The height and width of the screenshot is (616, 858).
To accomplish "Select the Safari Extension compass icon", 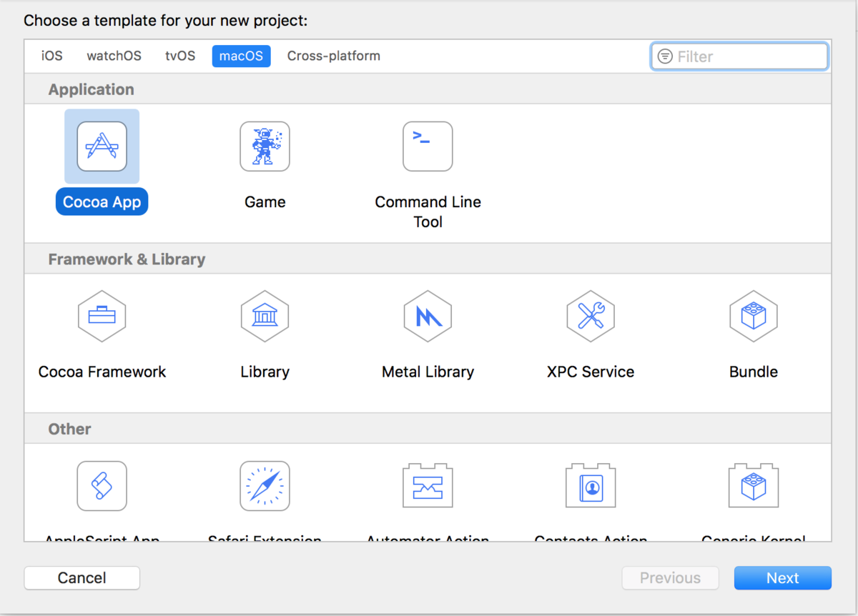I will click(265, 486).
